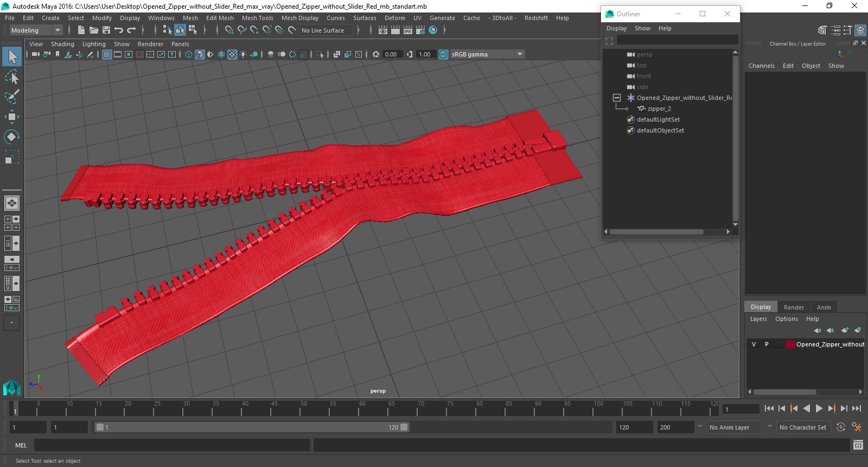
Task: Show the Tool Settings icon at top right
Action: point(847,30)
